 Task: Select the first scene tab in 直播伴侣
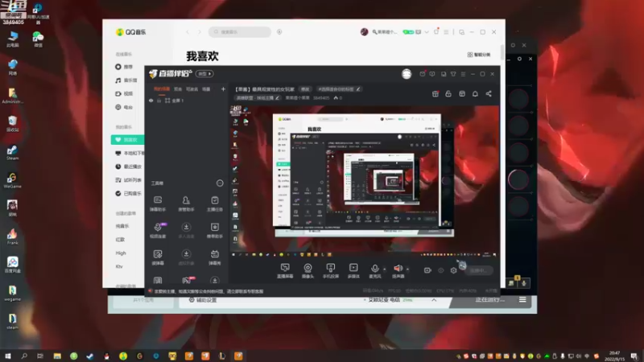pos(162,89)
